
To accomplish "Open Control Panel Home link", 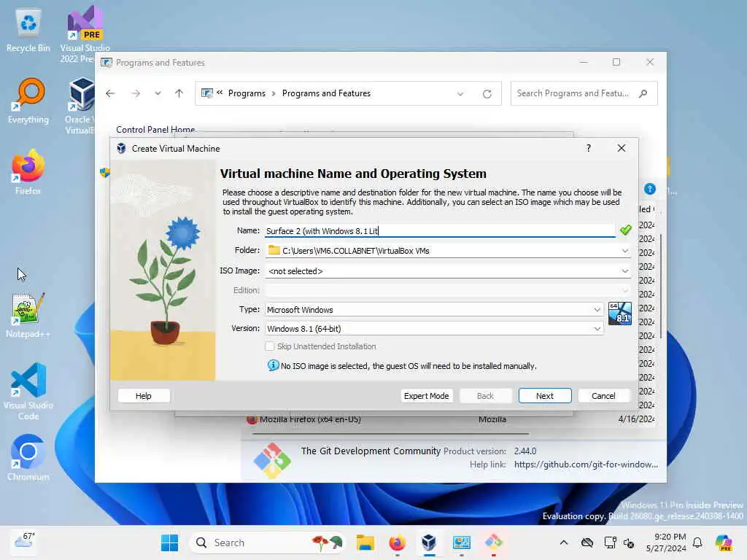I will pos(155,129).
